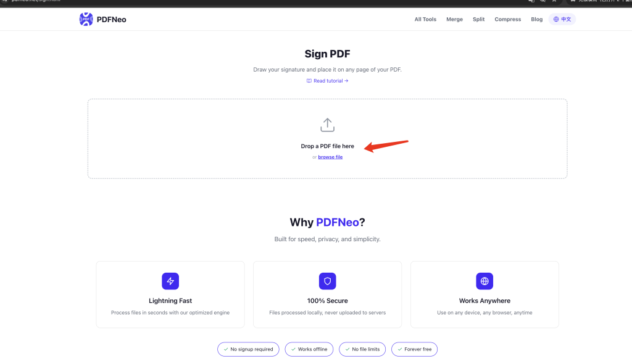Click the book icon beside Read tutorial
Image resolution: width=632 pixels, height=364 pixels.
(x=309, y=81)
